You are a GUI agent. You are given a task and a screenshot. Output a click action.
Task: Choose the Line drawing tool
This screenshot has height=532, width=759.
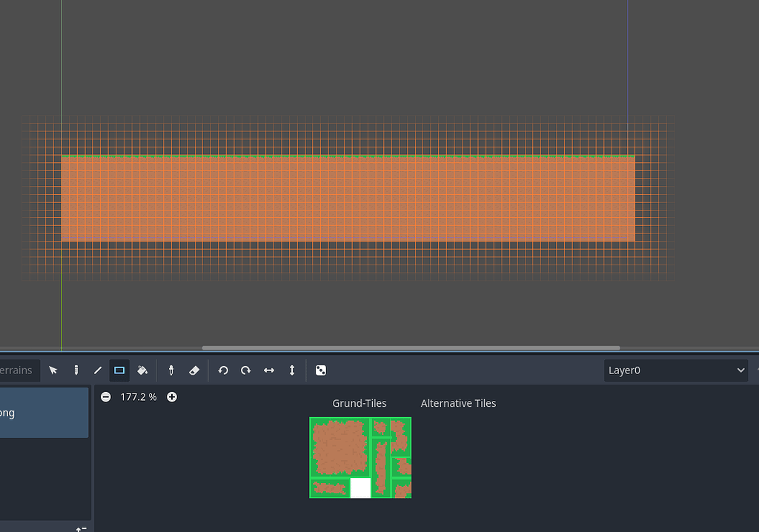(x=97, y=370)
